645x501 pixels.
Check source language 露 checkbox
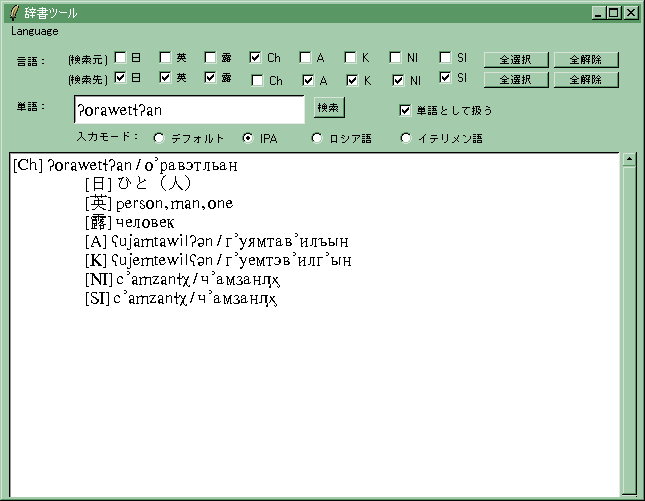coord(210,57)
